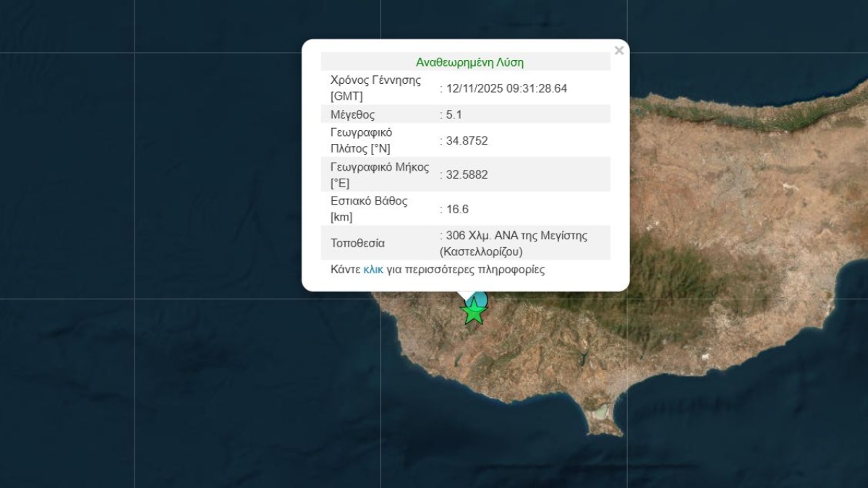This screenshot has width=868, height=488.
Task: Click the 'Εστιακό Βάθος [km]' label
Action: tap(369, 209)
